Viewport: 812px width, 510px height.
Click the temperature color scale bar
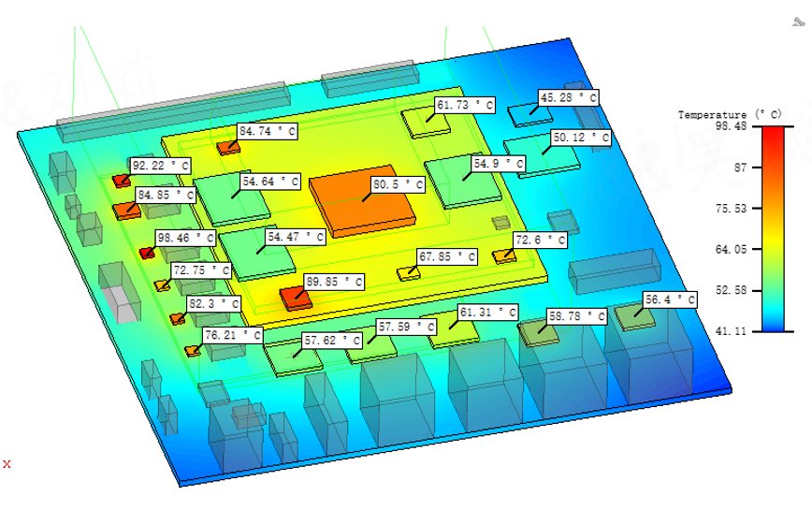pos(773,229)
